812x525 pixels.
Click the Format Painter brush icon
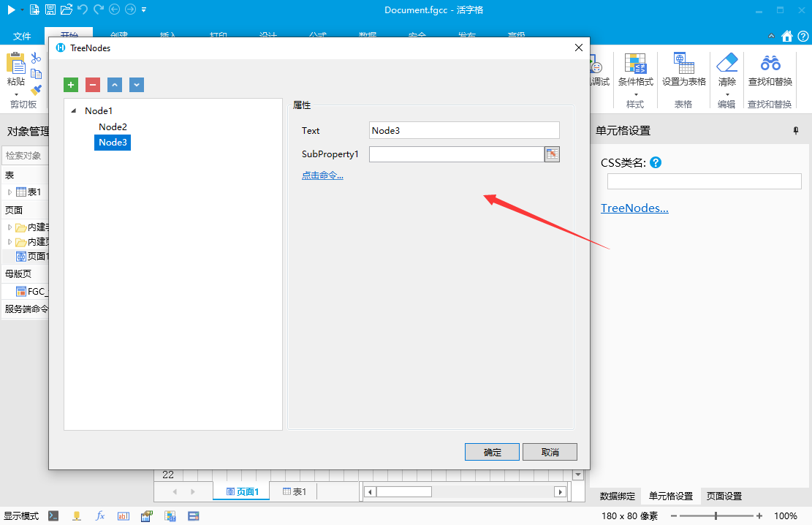pyautogui.click(x=36, y=90)
